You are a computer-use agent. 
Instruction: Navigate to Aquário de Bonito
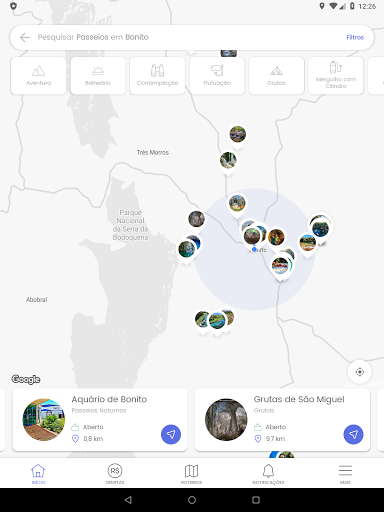coord(171,434)
